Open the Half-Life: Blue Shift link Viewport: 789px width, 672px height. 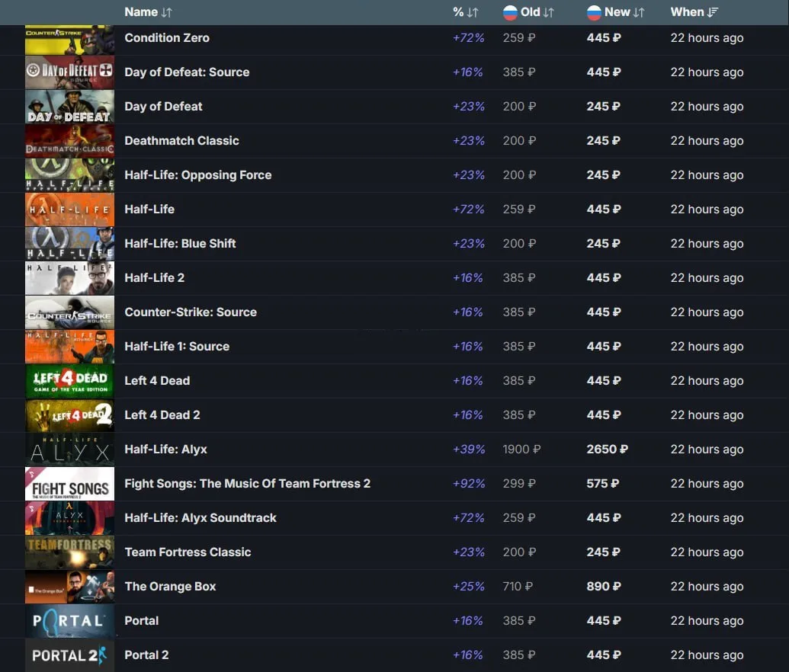coord(180,244)
